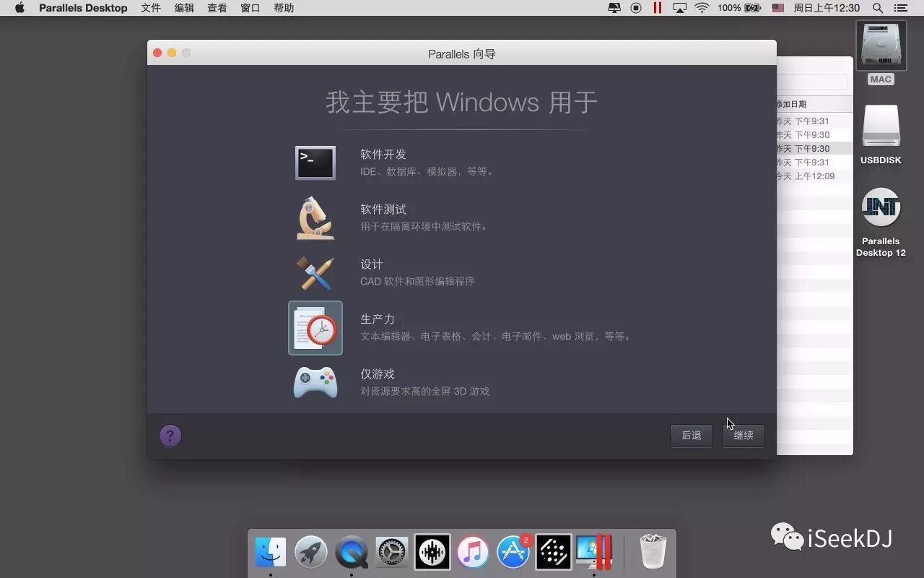Image resolution: width=924 pixels, height=578 pixels.
Task: Open QuickTime Player in the Dock
Action: click(352, 553)
